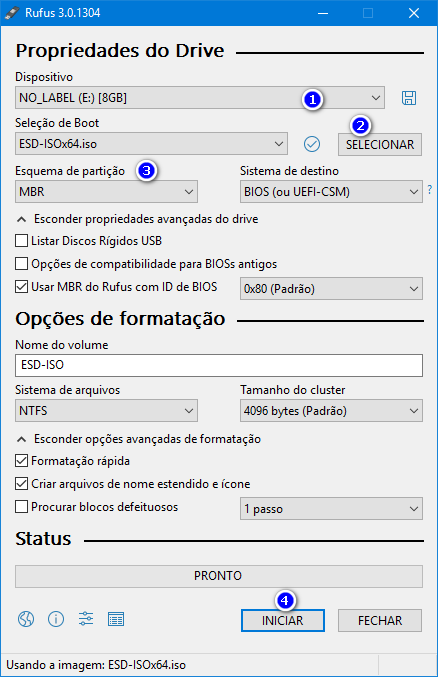
Task: Open Esquema de partição MBR dropdown
Action: point(106,191)
